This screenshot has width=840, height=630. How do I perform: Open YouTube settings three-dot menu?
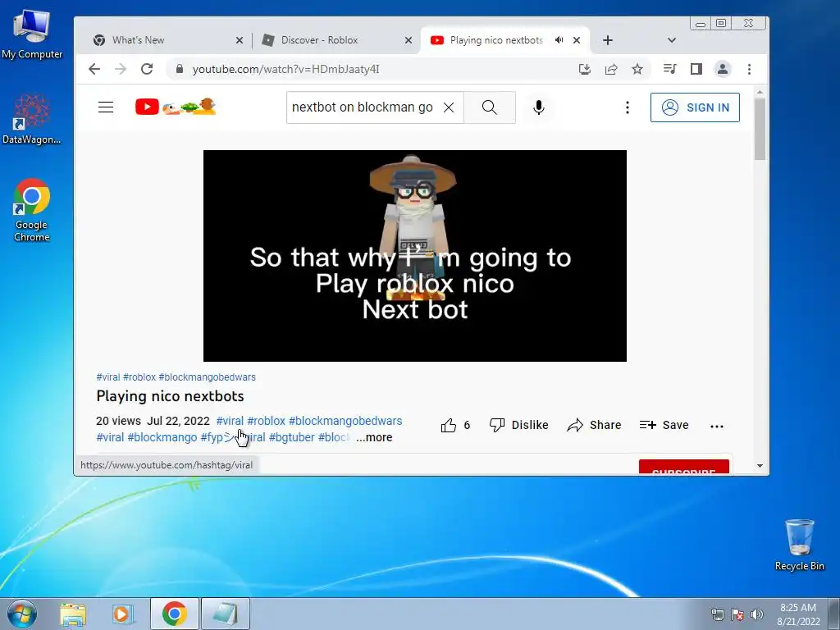pyautogui.click(x=628, y=107)
